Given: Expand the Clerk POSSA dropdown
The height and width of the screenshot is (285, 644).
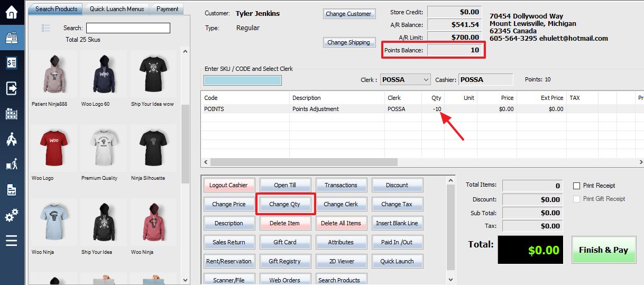Looking at the screenshot, I should (x=426, y=80).
